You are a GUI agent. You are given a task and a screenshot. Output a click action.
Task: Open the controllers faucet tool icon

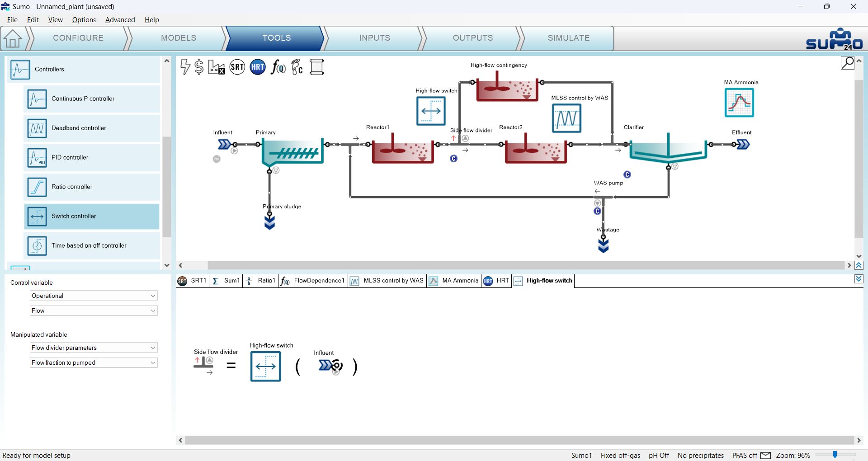coord(297,67)
